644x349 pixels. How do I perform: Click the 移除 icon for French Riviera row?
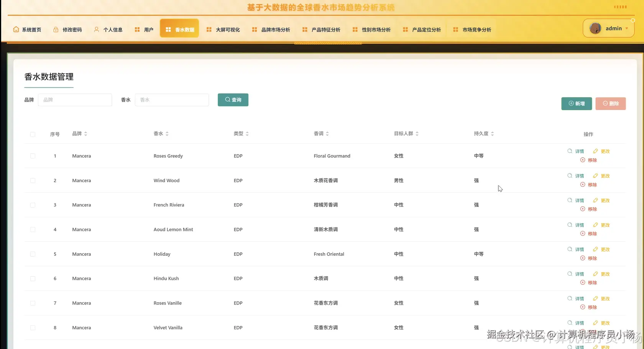583,209
